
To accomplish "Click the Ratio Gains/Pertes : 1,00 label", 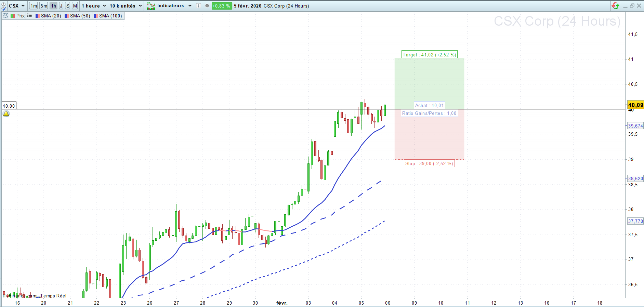I will [x=429, y=113].
